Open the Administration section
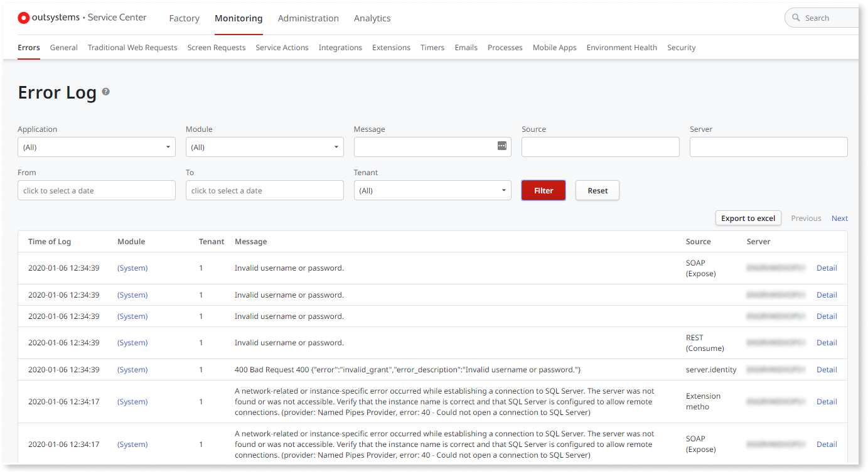868x474 pixels. (308, 18)
